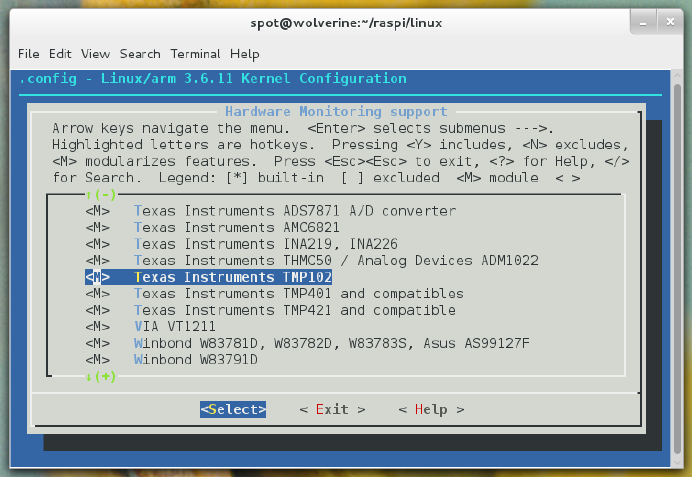Click the Hardware Monitoring support heading
Image resolution: width=692 pixels, height=477 pixels.
point(336,112)
